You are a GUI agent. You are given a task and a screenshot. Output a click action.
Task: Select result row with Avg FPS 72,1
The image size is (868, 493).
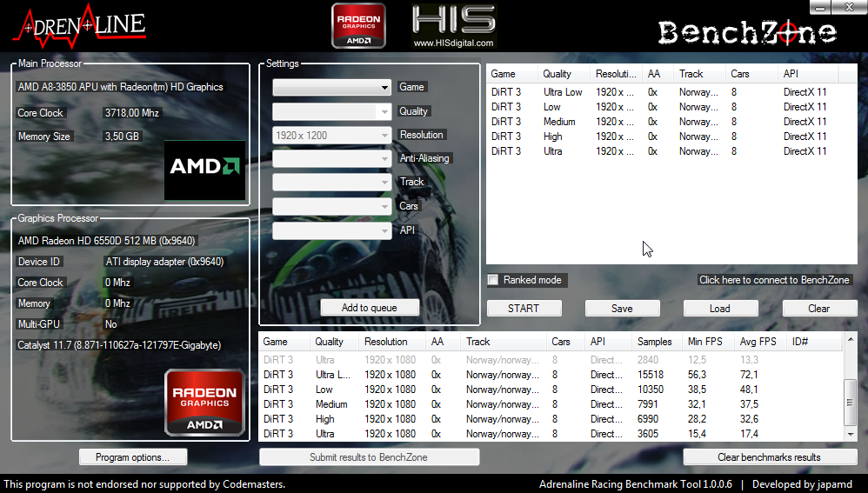551,375
